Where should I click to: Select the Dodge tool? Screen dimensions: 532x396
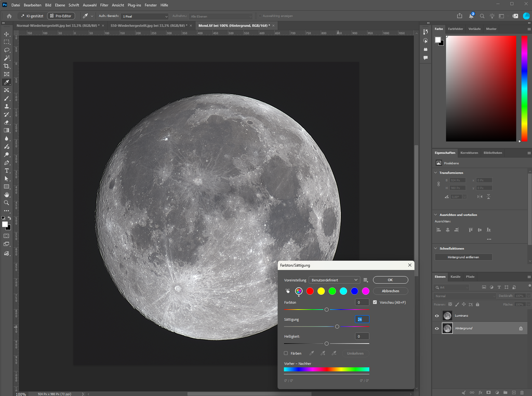tap(6, 155)
